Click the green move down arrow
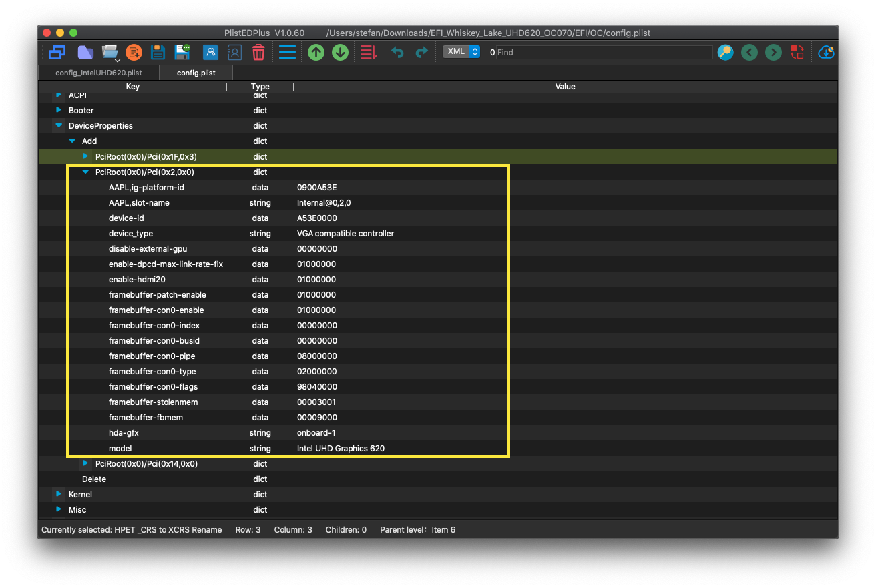 point(340,52)
